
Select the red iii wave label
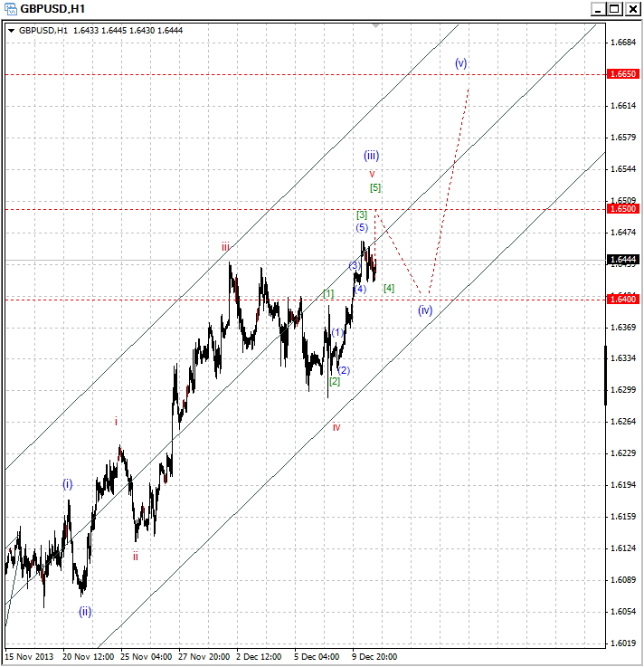pos(225,246)
